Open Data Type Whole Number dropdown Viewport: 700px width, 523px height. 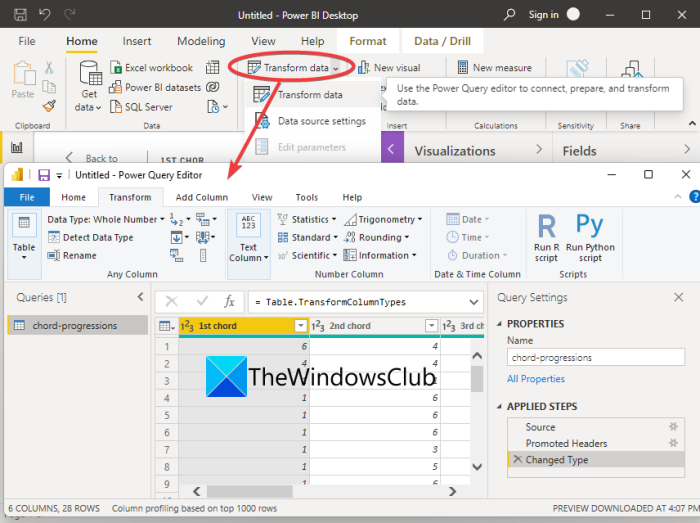pos(106,220)
